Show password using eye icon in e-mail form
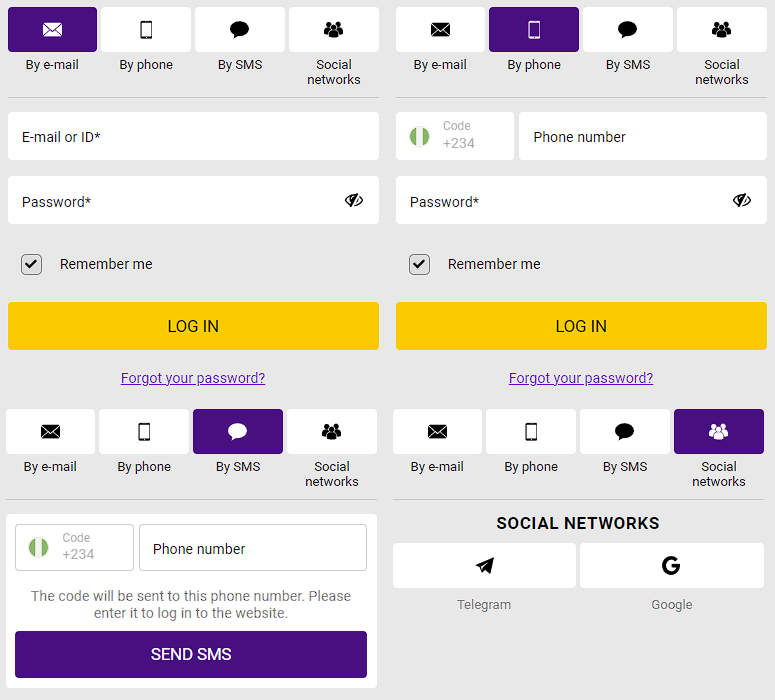Screen dimensions: 775x700 pyautogui.click(x=354, y=200)
